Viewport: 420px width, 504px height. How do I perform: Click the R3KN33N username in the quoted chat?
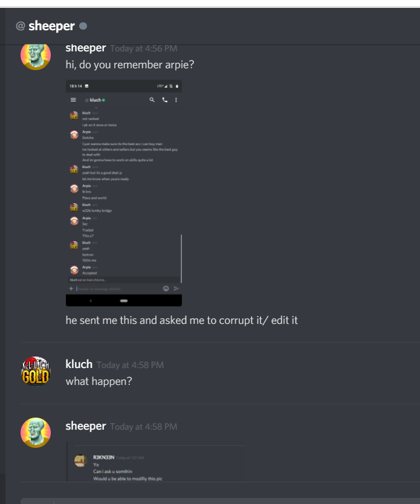point(104,457)
